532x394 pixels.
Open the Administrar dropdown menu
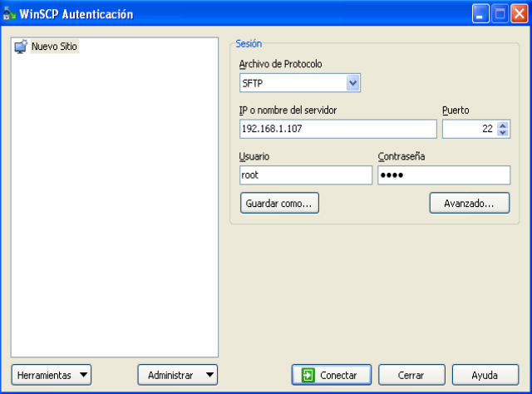point(177,375)
